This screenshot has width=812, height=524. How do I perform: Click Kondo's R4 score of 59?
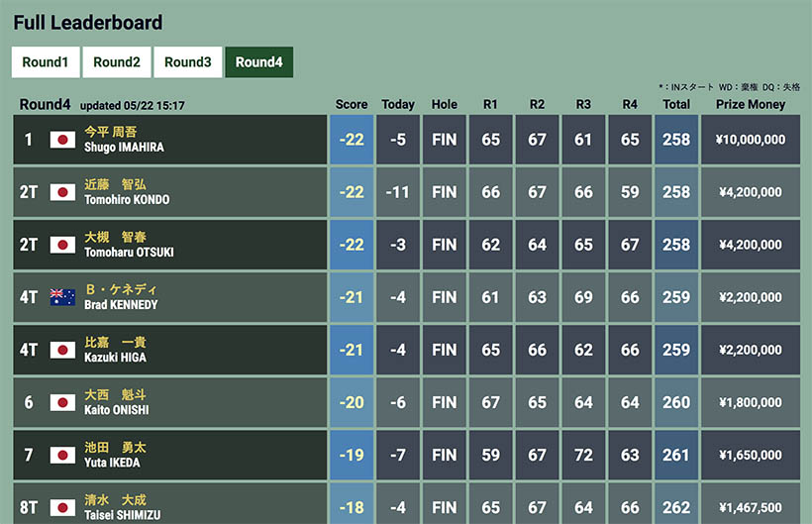pyautogui.click(x=630, y=192)
